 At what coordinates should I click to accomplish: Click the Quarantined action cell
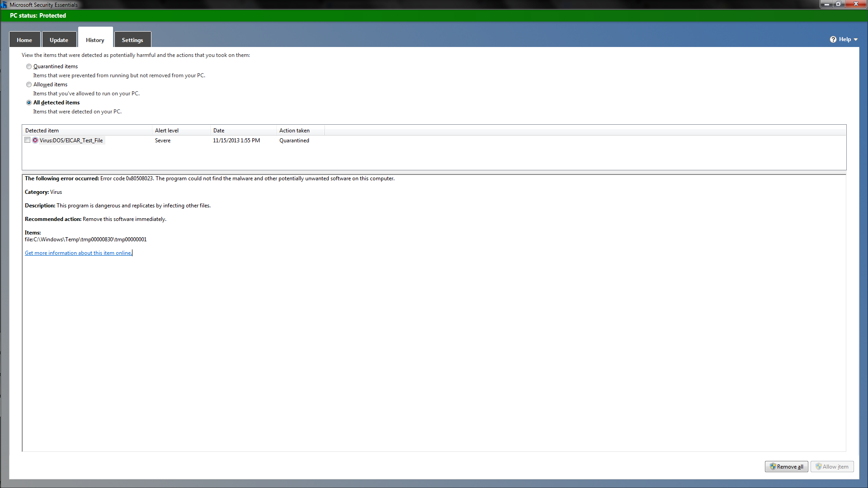pyautogui.click(x=294, y=141)
